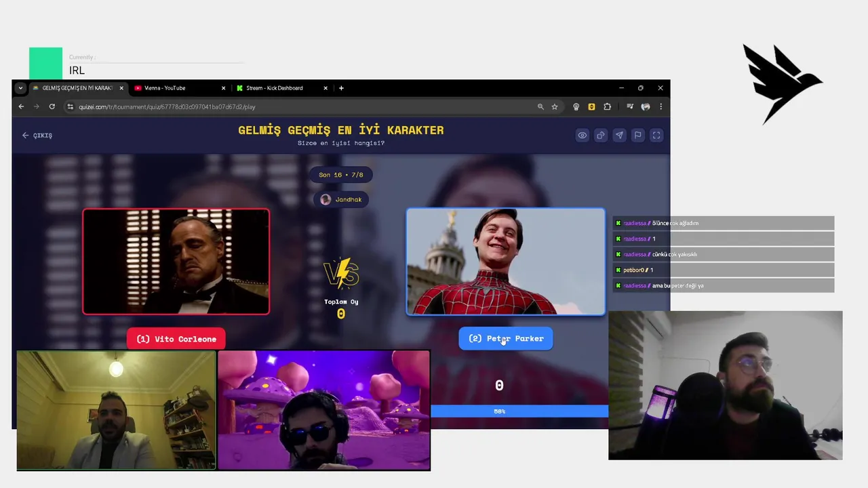Viewport: 868px width, 488px height.
Task: Click the green square beside Currently IRL
Action: [45, 64]
